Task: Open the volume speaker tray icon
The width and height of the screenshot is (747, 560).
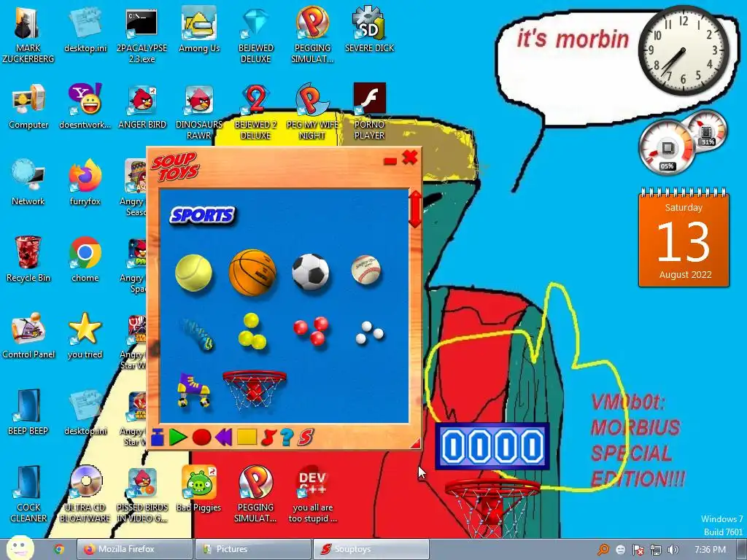Action: [673, 550]
